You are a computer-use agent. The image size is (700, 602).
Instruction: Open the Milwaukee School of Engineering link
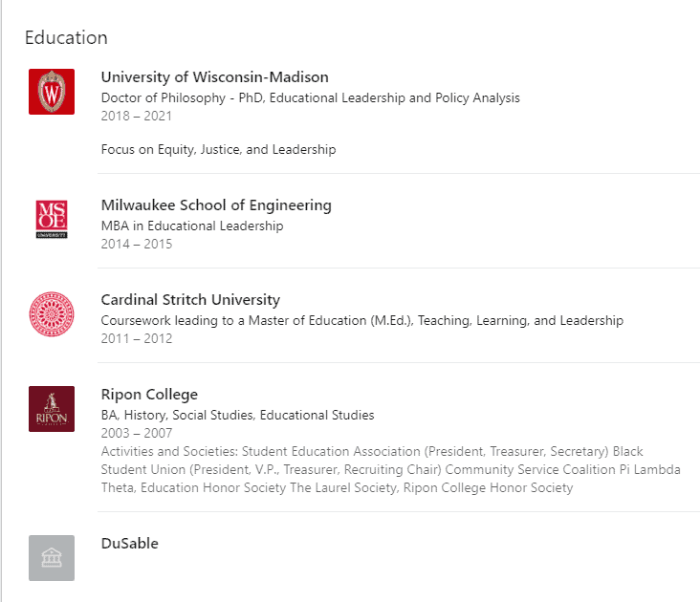[x=216, y=205]
